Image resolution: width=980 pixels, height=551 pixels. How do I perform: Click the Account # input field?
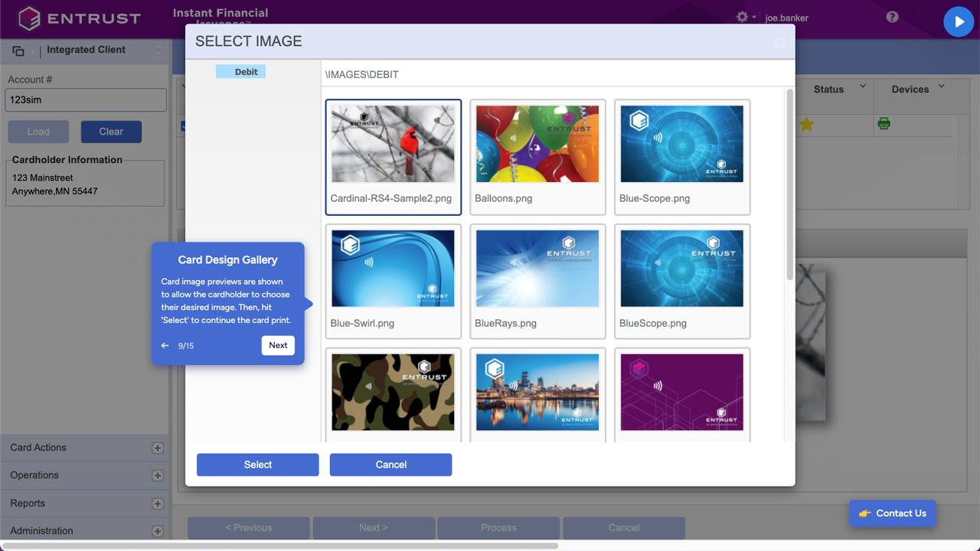86,99
